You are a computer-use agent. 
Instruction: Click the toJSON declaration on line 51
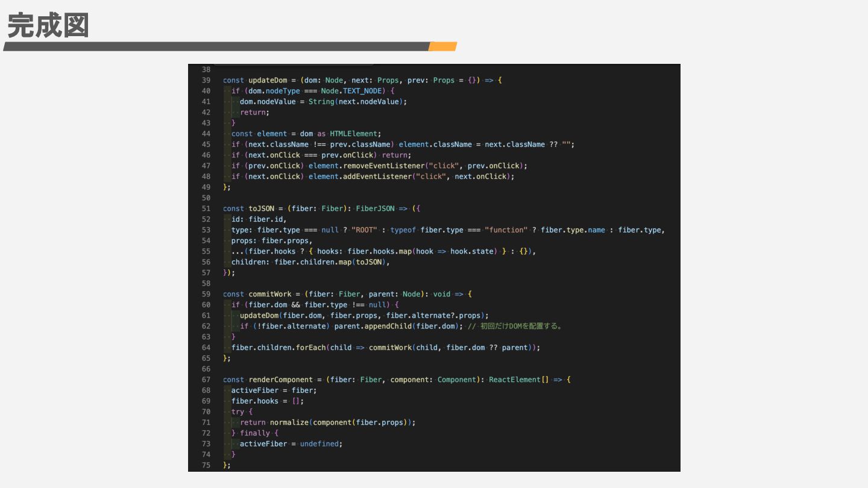pyautogui.click(x=261, y=208)
